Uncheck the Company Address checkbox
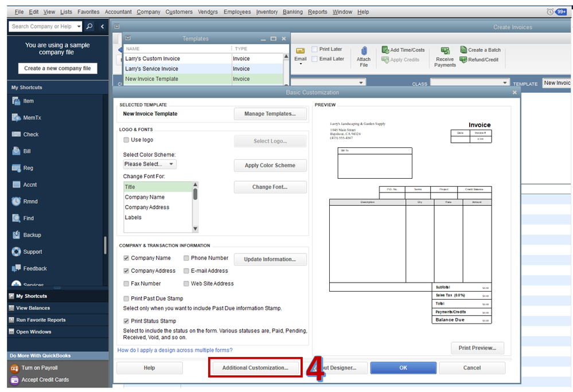 coord(126,271)
